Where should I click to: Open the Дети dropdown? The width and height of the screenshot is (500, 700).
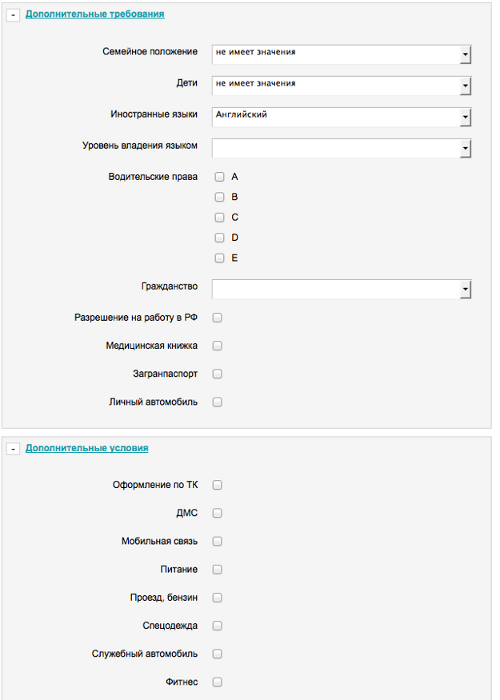[x=342, y=86]
